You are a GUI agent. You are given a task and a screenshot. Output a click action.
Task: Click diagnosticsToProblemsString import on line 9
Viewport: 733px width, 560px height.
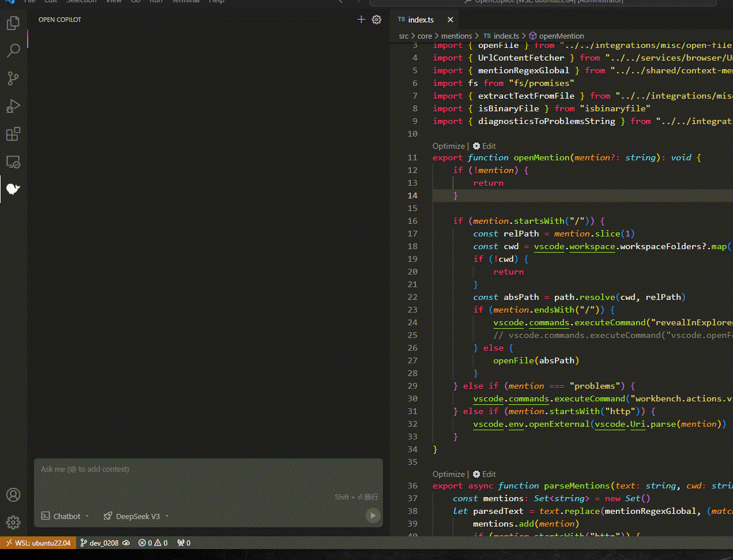[547, 121]
